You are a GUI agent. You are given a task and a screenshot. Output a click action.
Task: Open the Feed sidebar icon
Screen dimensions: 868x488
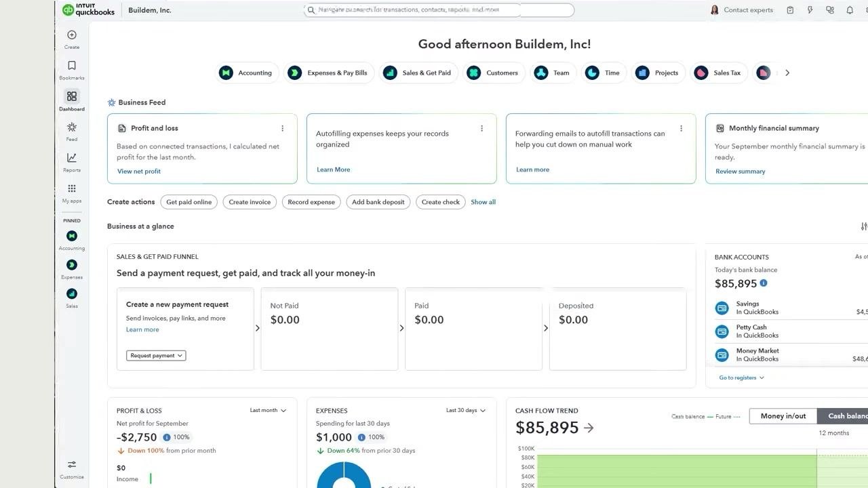[x=72, y=127]
